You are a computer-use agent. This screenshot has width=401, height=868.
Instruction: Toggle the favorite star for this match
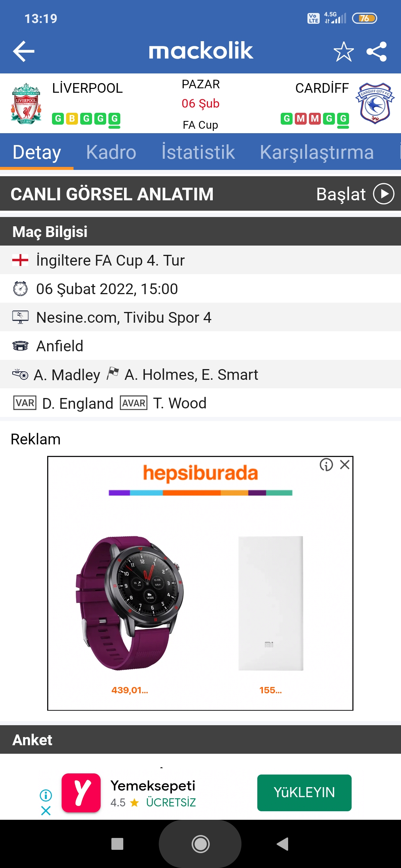[343, 51]
